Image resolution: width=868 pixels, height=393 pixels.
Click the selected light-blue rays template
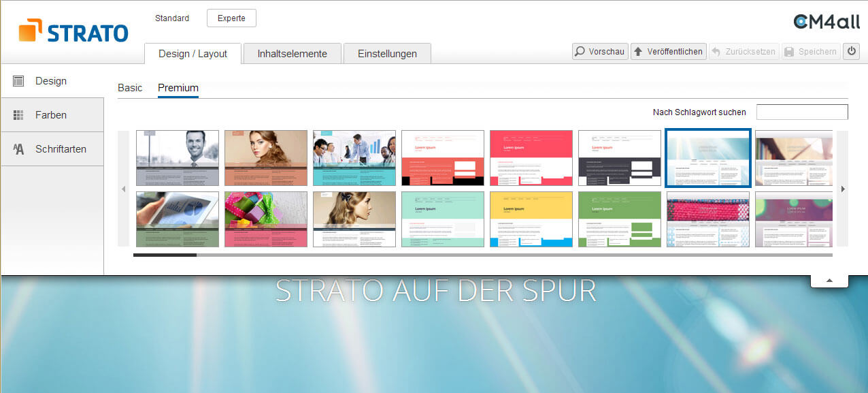[708, 158]
